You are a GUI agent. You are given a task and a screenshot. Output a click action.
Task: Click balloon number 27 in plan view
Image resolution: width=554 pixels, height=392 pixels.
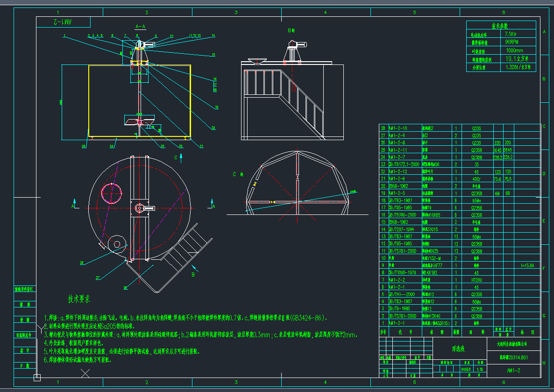tap(98, 278)
